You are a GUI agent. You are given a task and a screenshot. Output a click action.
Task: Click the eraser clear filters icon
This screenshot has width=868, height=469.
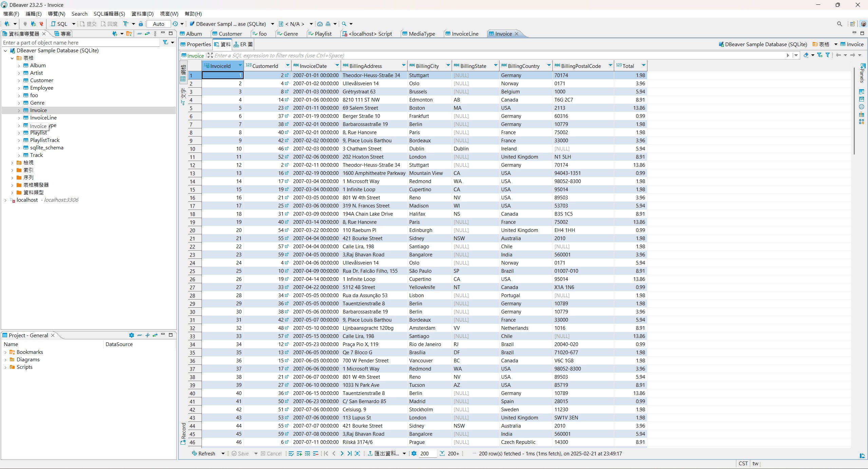click(x=806, y=55)
